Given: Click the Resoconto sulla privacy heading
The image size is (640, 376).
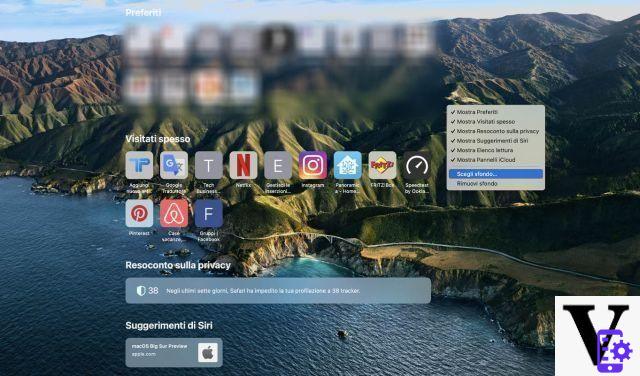Looking at the screenshot, I should (178, 265).
